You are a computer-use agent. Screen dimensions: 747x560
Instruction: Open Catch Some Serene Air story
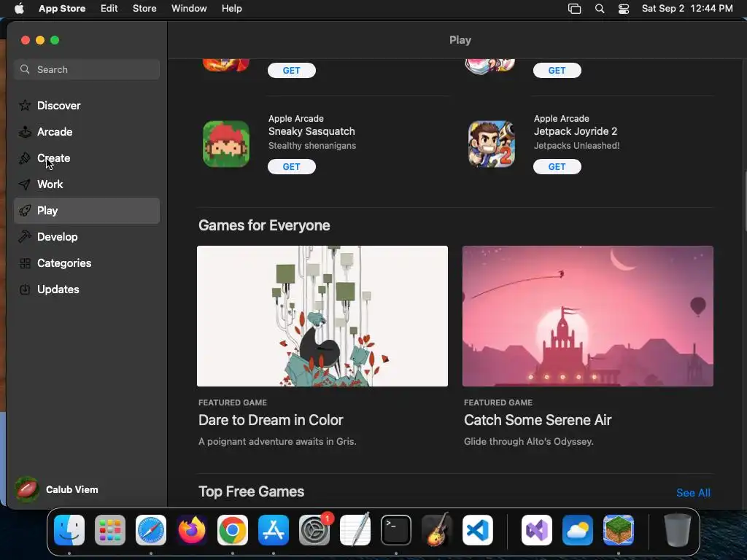coord(538,420)
